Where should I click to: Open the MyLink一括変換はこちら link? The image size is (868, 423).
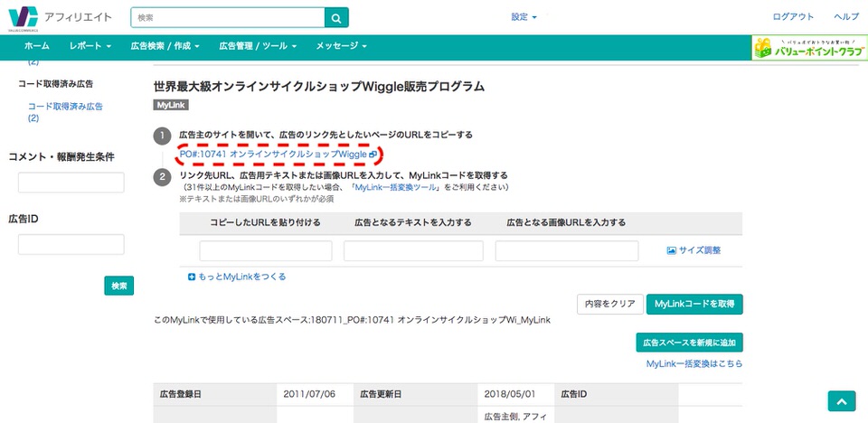pyautogui.click(x=694, y=363)
